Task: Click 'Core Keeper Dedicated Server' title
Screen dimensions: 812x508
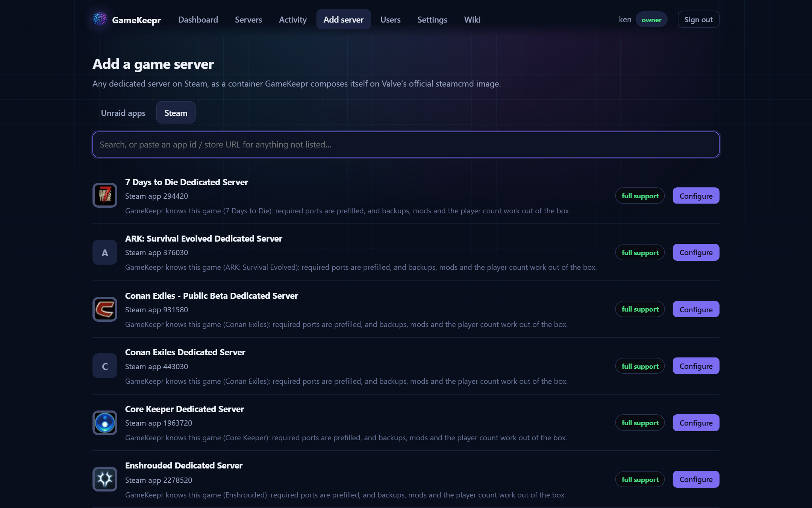Action: (x=185, y=409)
